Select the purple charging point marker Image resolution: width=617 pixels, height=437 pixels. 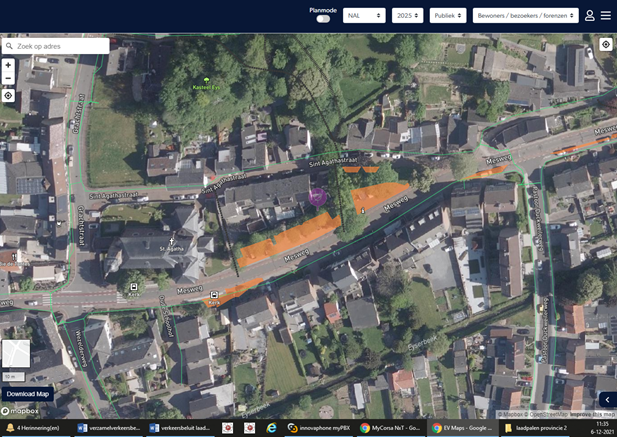pos(317,196)
